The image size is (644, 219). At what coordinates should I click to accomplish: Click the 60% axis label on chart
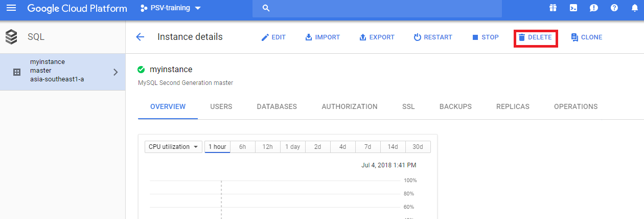click(409, 207)
